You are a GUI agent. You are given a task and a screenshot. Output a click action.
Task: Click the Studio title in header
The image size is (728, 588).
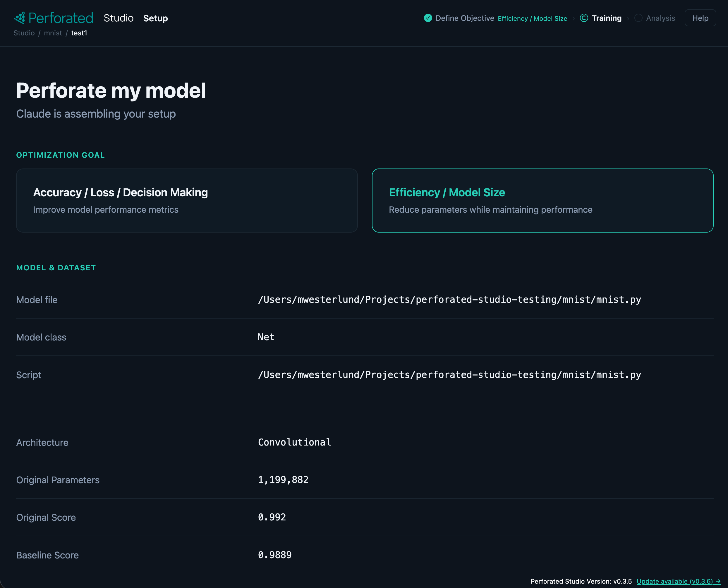[119, 18]
